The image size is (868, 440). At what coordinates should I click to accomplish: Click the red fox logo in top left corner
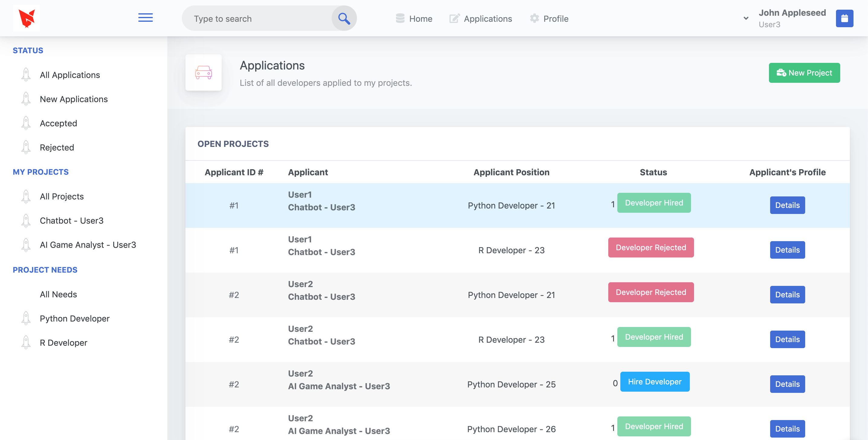26,18
